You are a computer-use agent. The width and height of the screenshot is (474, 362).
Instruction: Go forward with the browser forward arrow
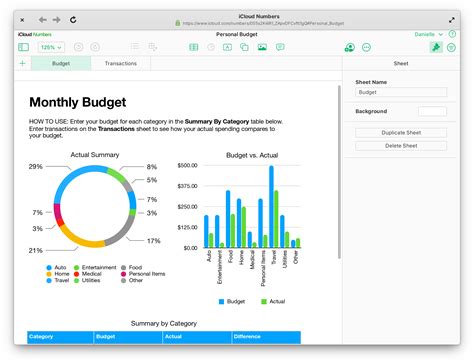tap(57, 20)
